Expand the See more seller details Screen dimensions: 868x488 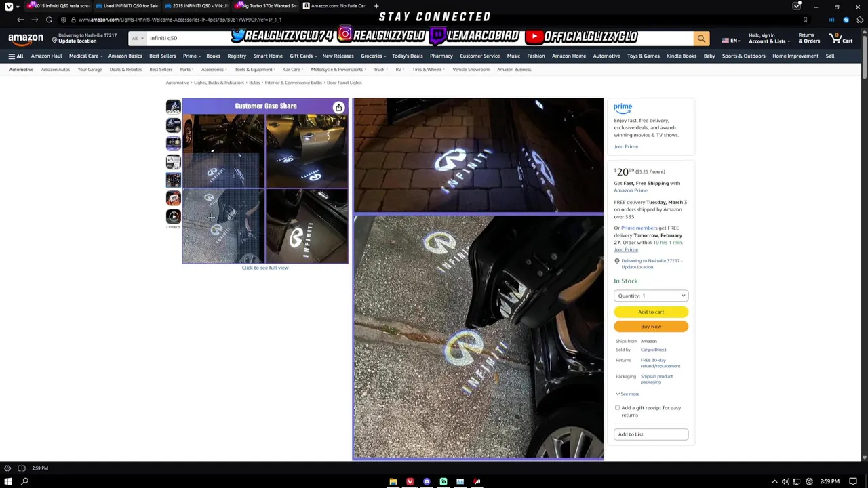pyautogui.click(x=627, y=394)
